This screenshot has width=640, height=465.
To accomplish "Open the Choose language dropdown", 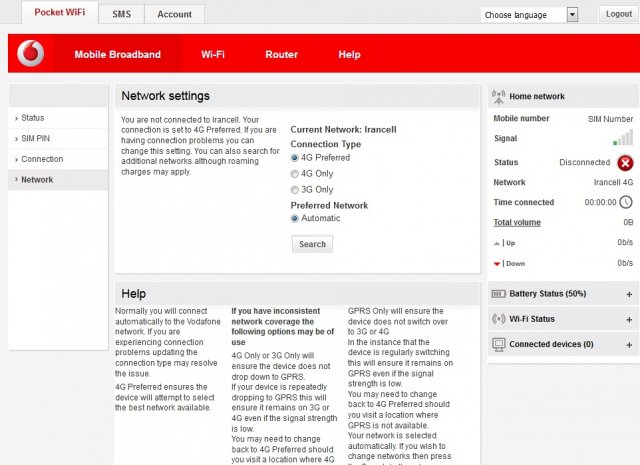I will coord(530,15).
